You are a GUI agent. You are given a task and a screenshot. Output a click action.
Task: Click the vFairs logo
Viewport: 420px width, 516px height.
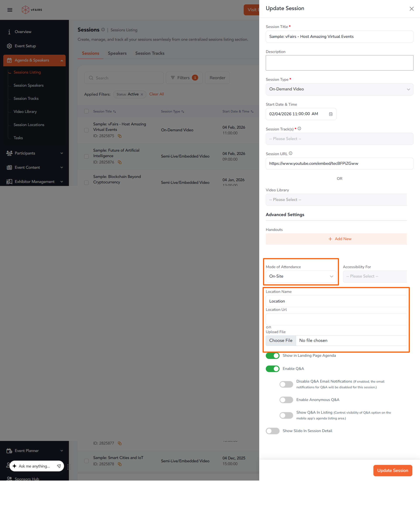32,10
